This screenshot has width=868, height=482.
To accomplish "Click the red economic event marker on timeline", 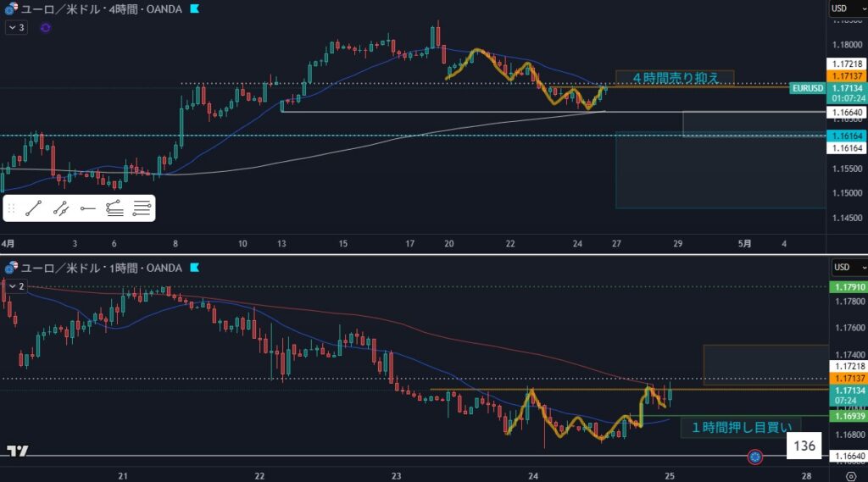I will (754, 457).
